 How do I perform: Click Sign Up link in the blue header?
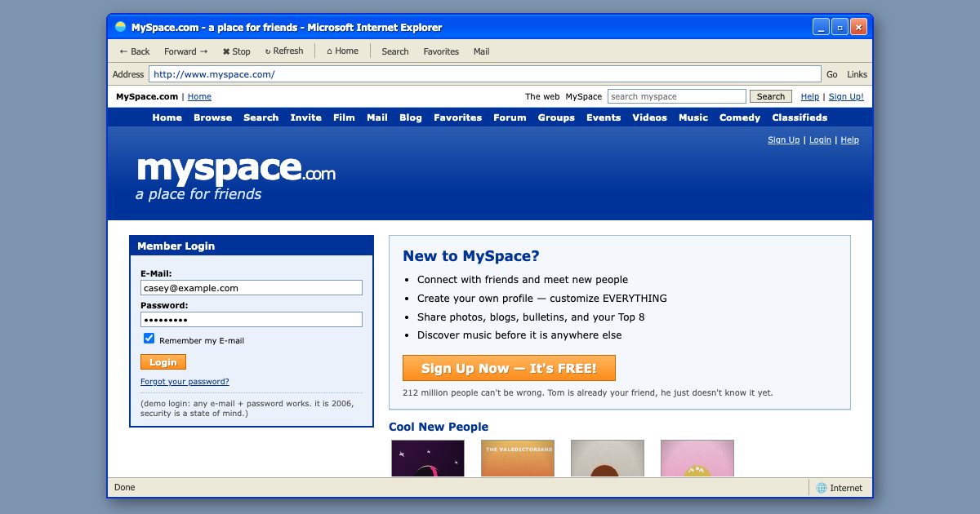point(784,140)
